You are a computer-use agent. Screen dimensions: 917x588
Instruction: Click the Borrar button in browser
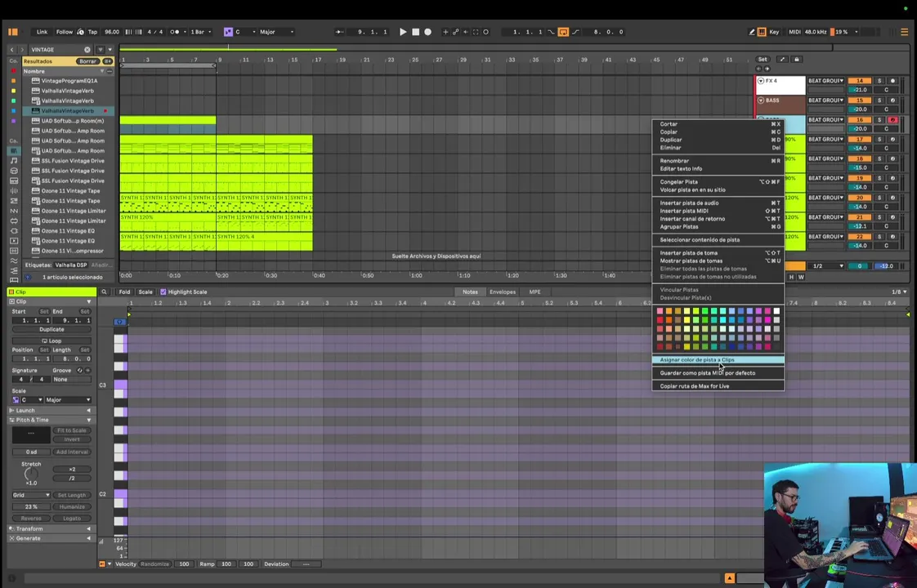[x=87, y=61]
